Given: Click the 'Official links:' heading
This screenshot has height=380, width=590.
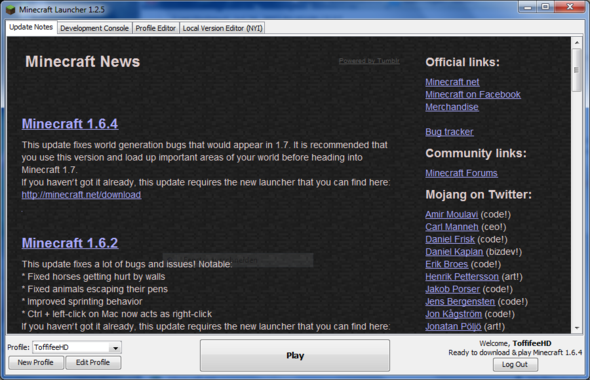Looking at the screenshot, I should coord(462,62).
